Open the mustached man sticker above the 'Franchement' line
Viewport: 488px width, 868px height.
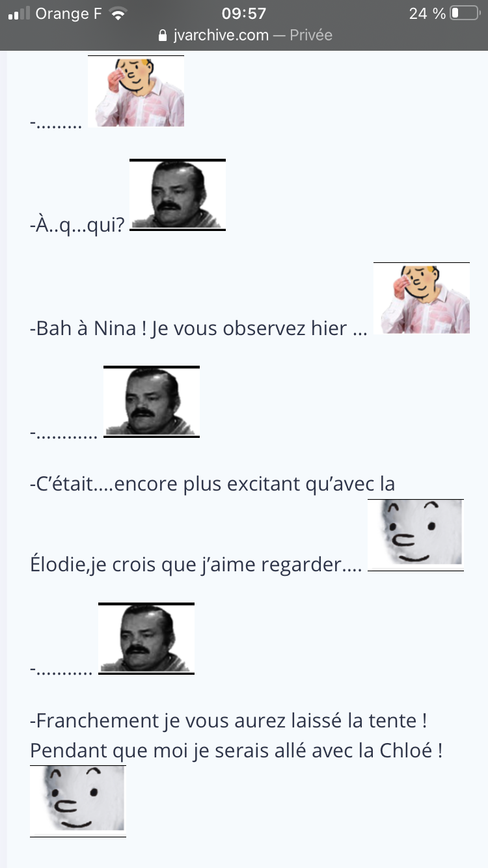point(146,638)
